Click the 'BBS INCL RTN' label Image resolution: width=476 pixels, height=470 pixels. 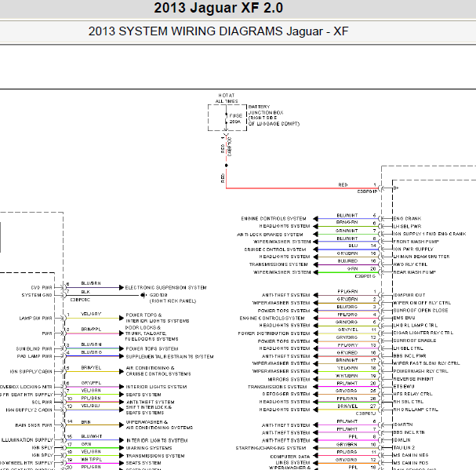[409, 432]
